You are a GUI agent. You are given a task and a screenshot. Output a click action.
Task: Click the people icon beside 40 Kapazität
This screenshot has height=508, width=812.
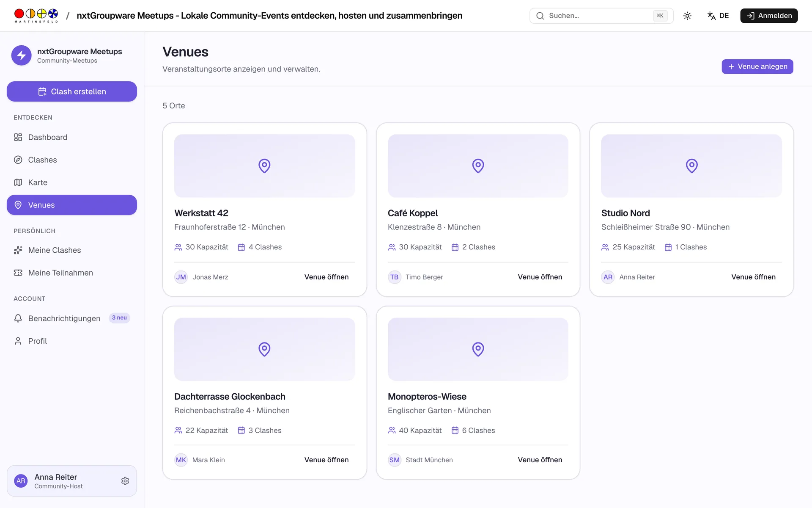coord(392,431)
